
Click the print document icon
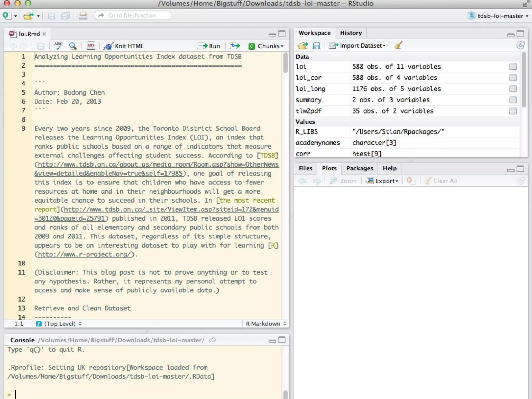tap(83, 16)
